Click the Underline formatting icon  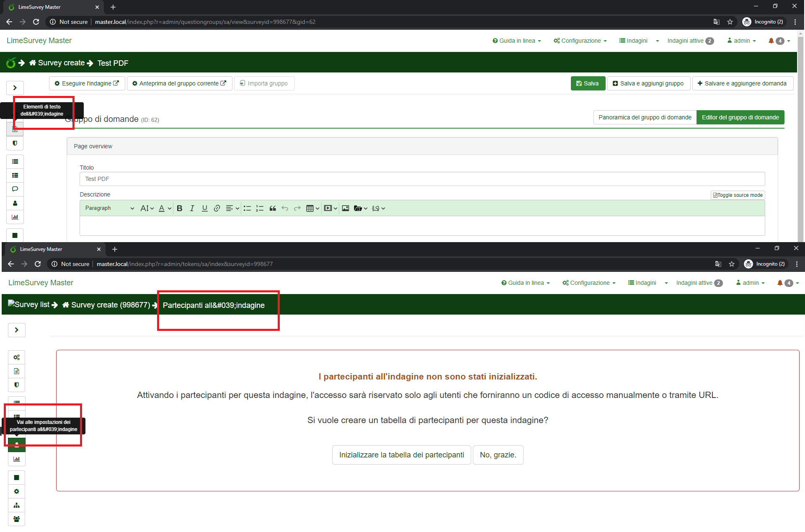[x=204, y=208]
